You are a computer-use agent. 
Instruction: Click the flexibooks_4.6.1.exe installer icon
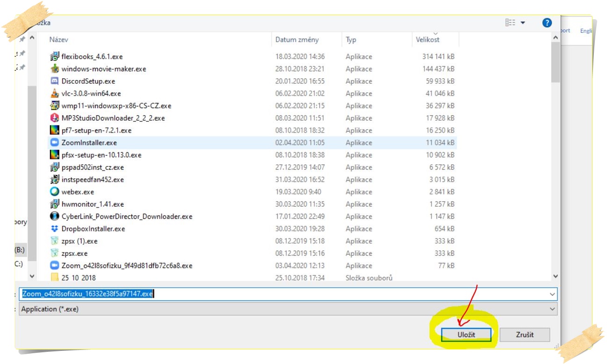point(54,57)
